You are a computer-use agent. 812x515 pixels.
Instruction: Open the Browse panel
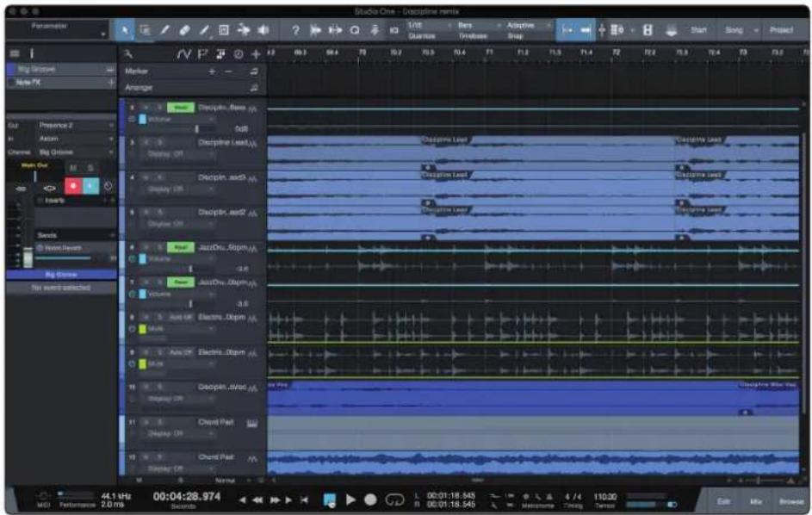[791, 501]
